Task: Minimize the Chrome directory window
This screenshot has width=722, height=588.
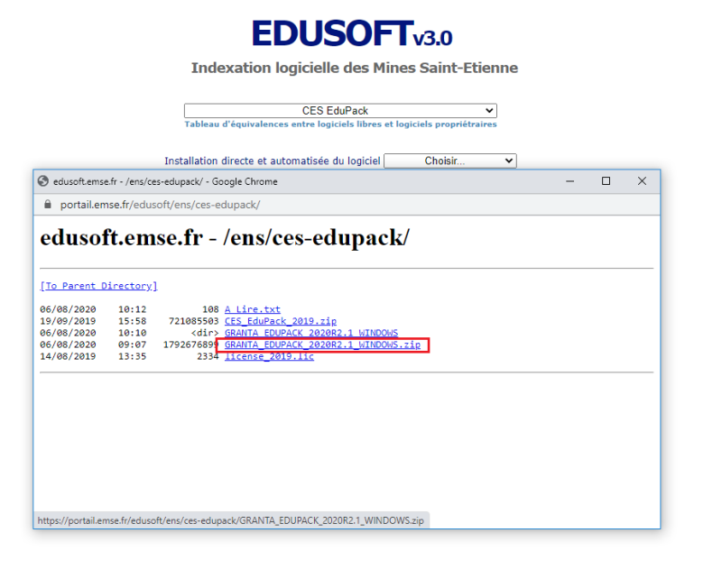Action: pos(569,180)
